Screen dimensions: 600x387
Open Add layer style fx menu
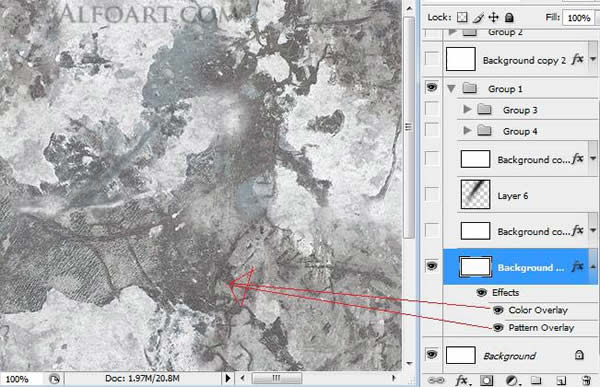coord(462,380)
